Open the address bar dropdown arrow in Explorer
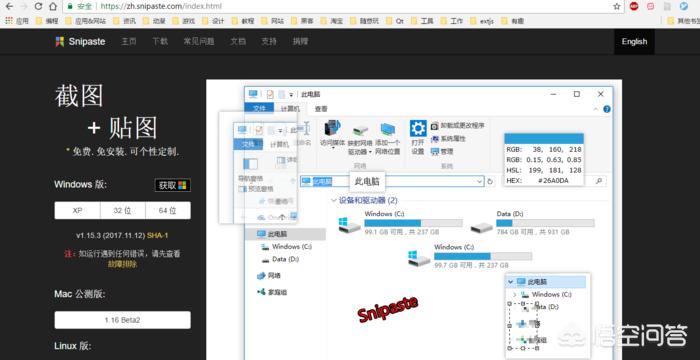Viewport: 700px width, 360px height. click(479, 181)
